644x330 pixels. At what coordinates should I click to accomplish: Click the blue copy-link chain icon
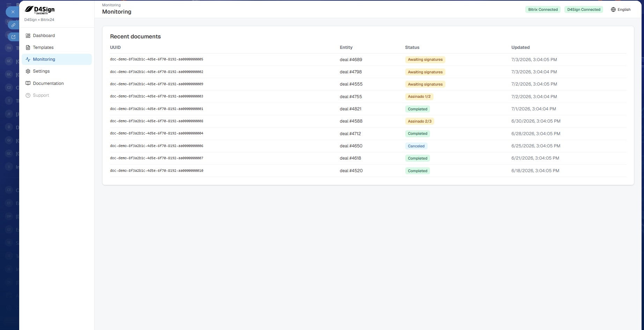13,25
